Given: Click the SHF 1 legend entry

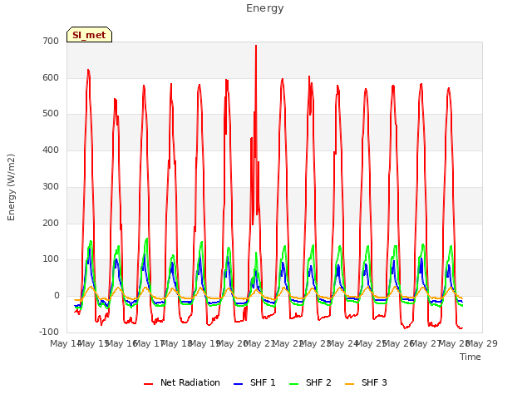Looking at the screenshot, I should click(x=255, y=382).
